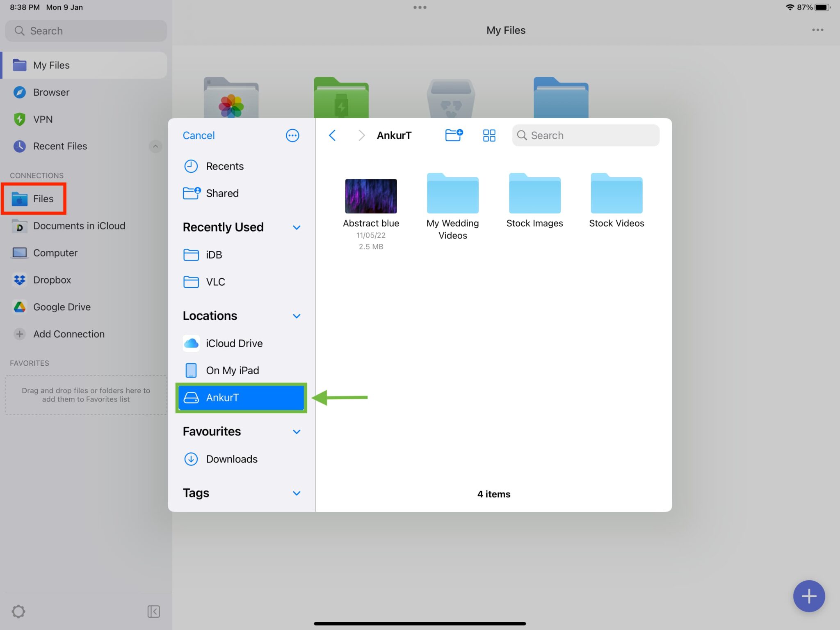The width and height of the screenshot is (840, 630).
Task: Open the VLC recent folder
Action: [x=242, y=282]
